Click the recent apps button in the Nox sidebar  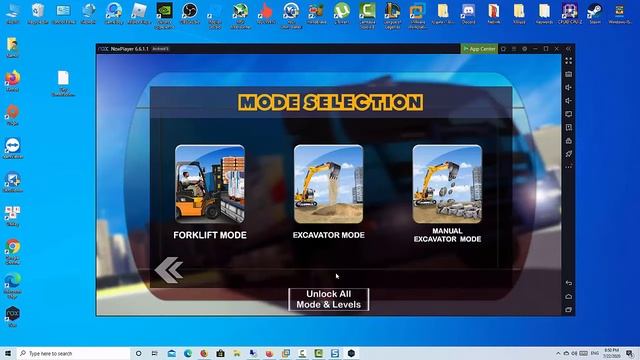coord(569,310)
